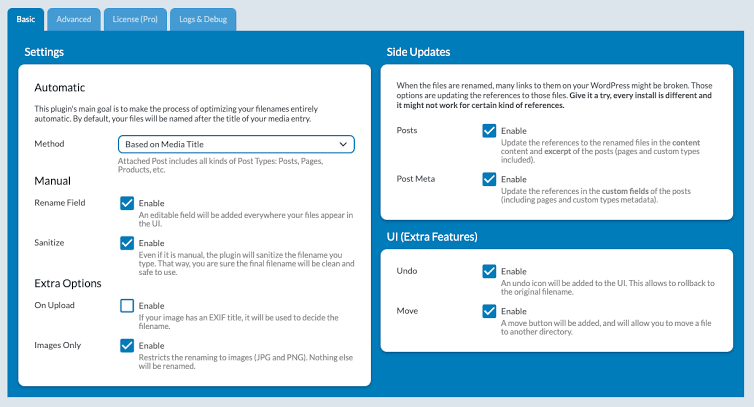Viewport: 754px width, 407px height.
Task: Open the Method dropdown
Action: coord(236,144)
